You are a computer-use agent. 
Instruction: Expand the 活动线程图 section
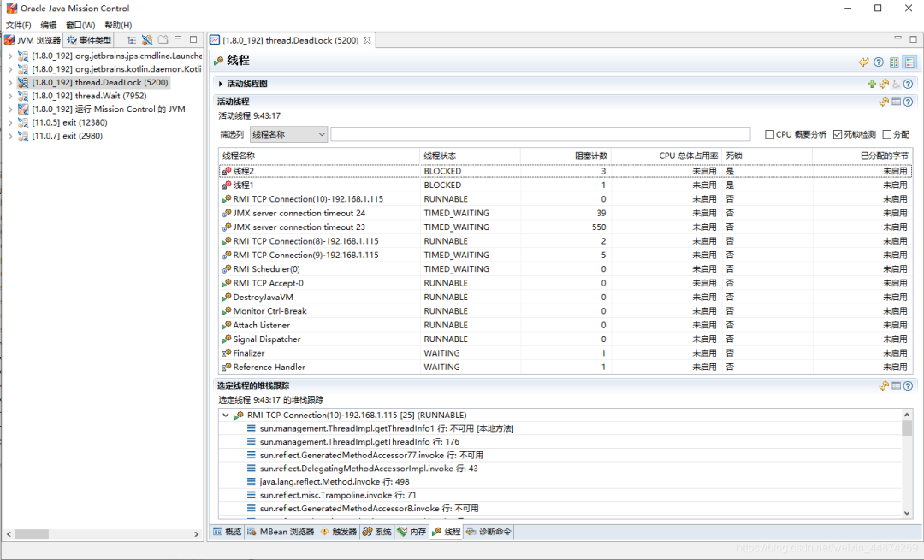pyautogui.click(x=221, y=84)
